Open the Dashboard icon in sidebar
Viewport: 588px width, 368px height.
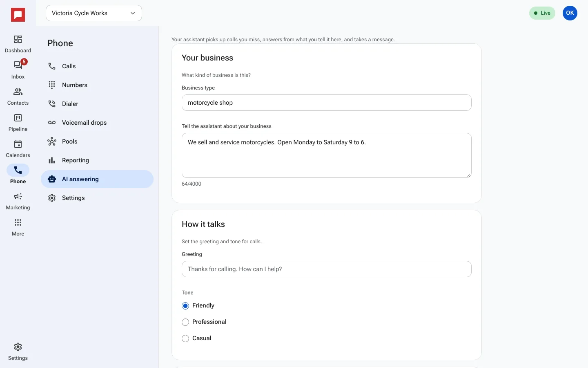(x=18, y=44)
